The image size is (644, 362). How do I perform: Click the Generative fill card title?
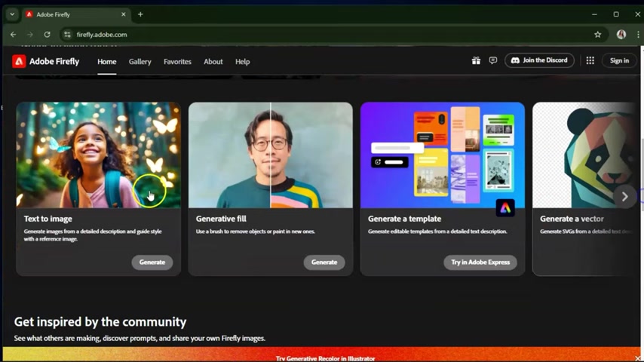(x=221, y=219)
